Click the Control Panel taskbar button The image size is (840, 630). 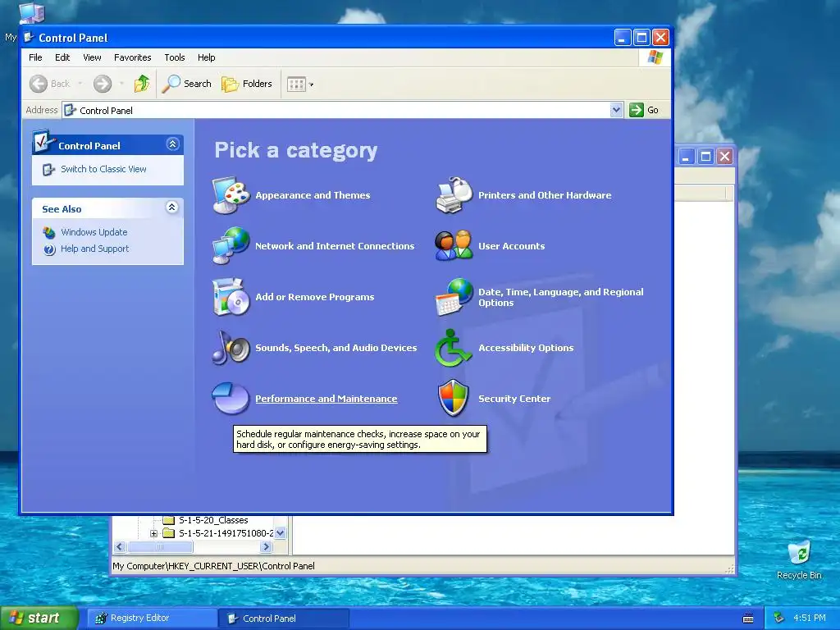pyautogui.click(x=284, y=619)
